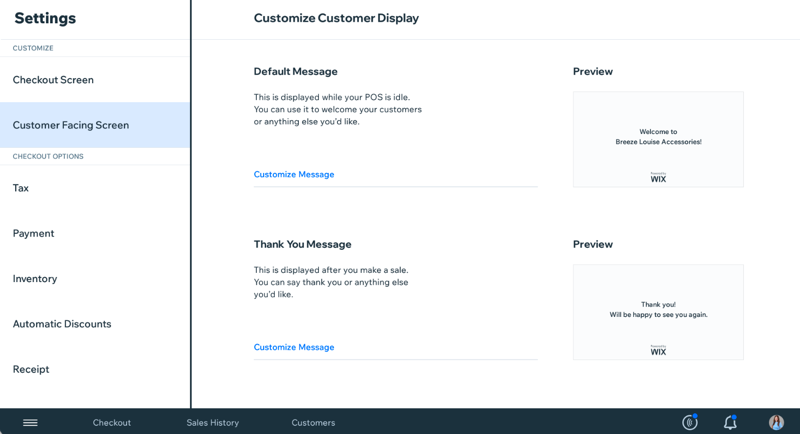
Task: Customize Message link under Thank You Message
Action: [294, 347]
